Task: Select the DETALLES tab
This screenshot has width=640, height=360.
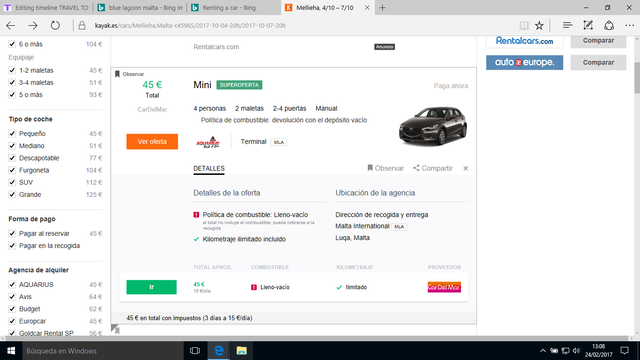Action: click(209, 169)
